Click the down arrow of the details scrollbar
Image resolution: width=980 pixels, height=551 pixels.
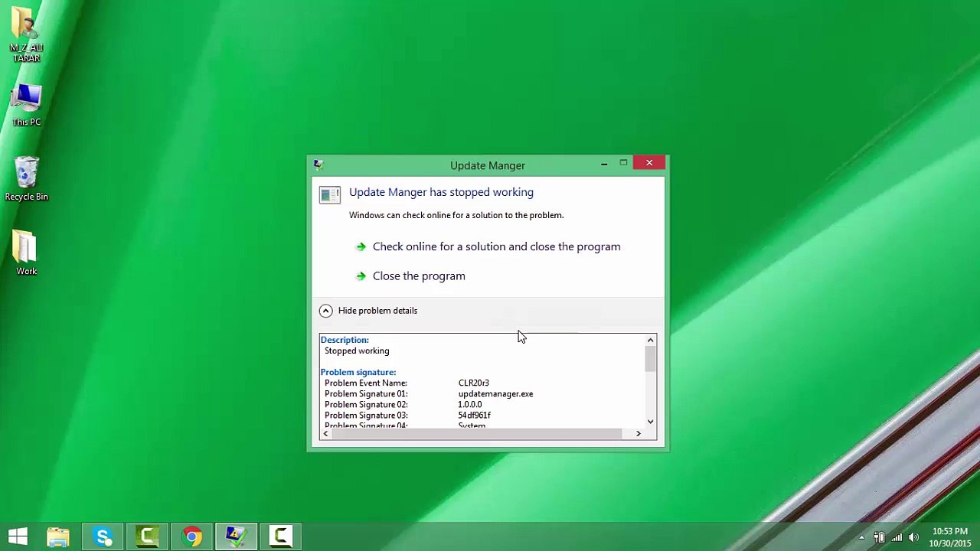[650, 422]
